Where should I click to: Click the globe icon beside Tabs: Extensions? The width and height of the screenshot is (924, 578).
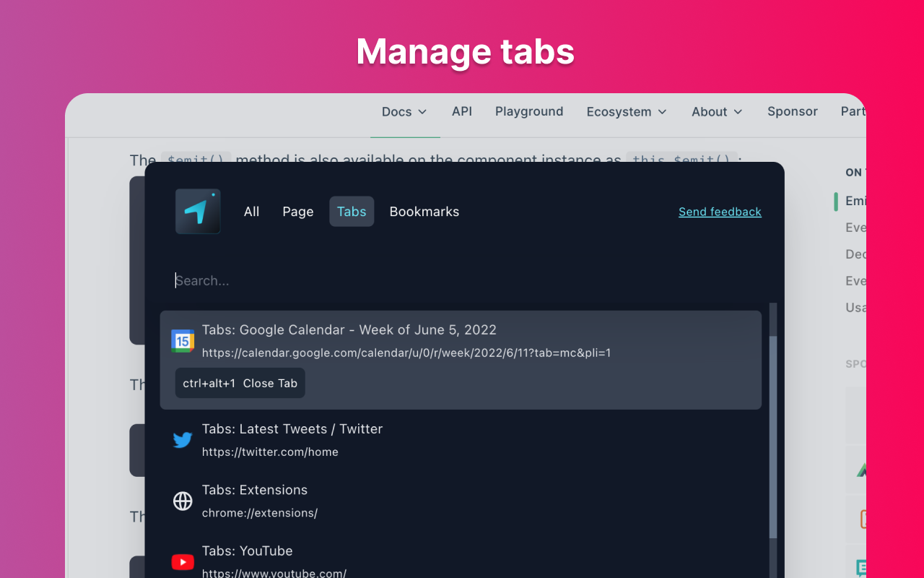click(182, 501)
